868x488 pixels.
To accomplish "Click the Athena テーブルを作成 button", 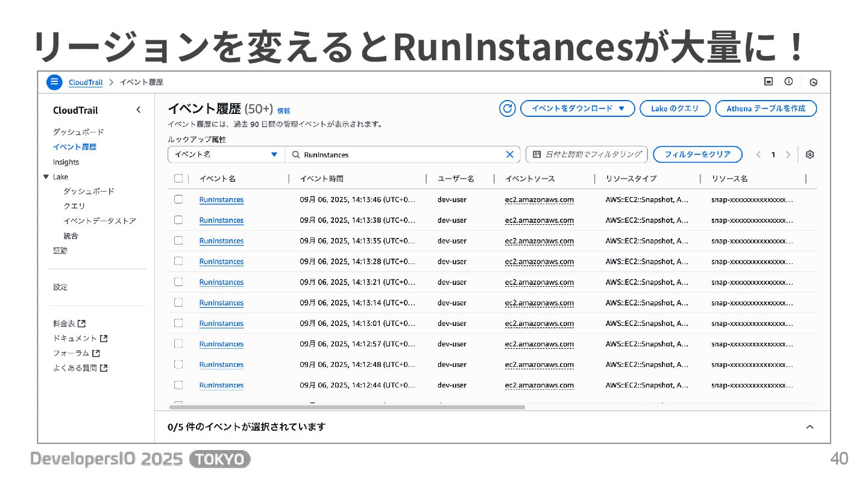I will [766, 108].
